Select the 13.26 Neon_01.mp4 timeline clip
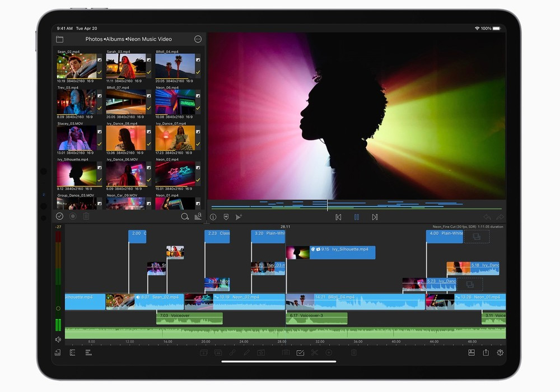 pos(466,302)
